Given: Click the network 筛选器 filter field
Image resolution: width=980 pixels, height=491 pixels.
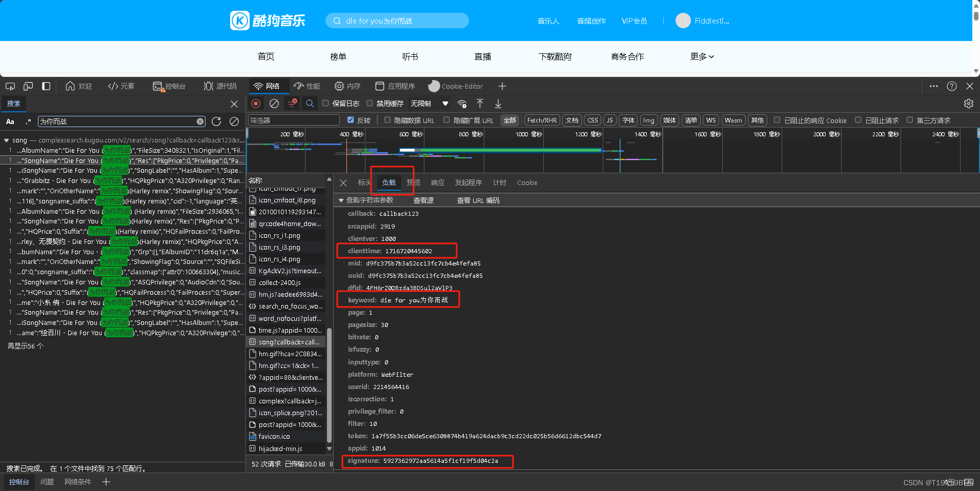Looking at the screenshot, I should 294,120.
